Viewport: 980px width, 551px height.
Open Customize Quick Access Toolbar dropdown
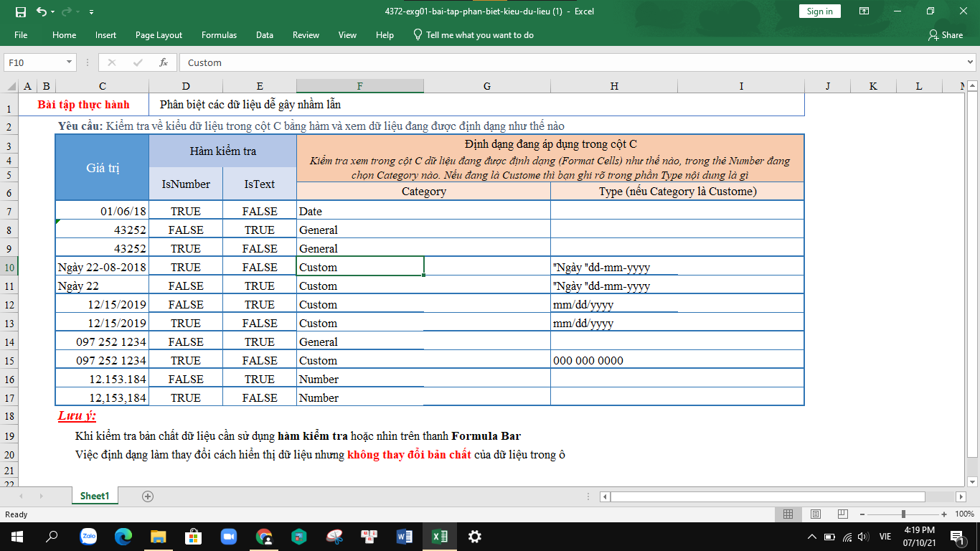coord(91,12)
